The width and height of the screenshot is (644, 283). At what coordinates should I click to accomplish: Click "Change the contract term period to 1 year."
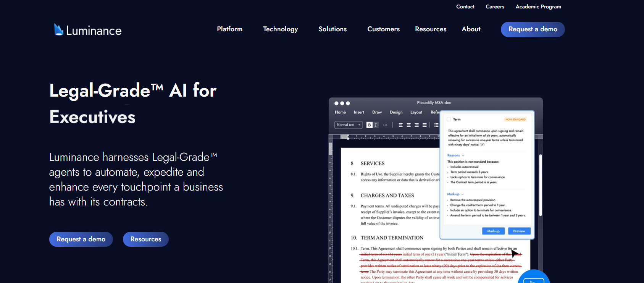pos(478,205)
